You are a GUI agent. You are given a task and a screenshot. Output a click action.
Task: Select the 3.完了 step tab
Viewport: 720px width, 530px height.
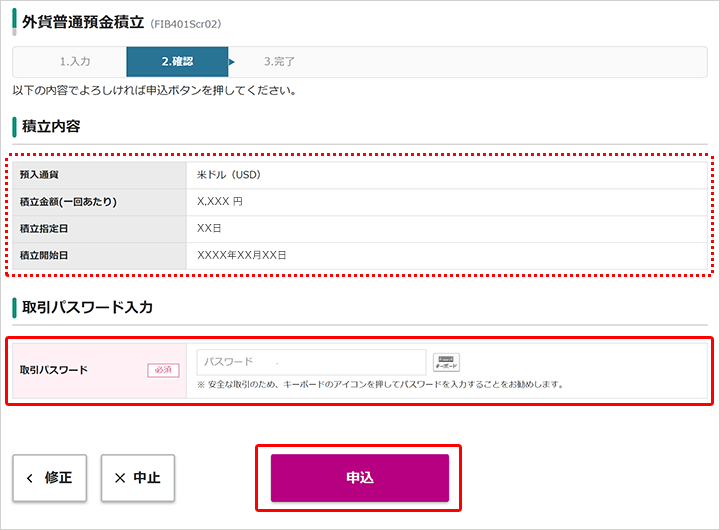click(279, 62)
